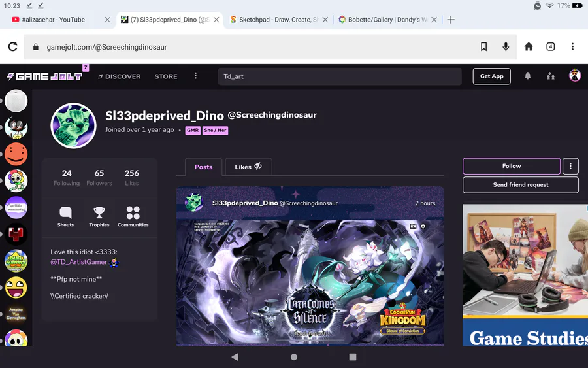This screenshot has height=368, width=588.
Task: Click the Td_art search field
Action: [x=339, y=76]
